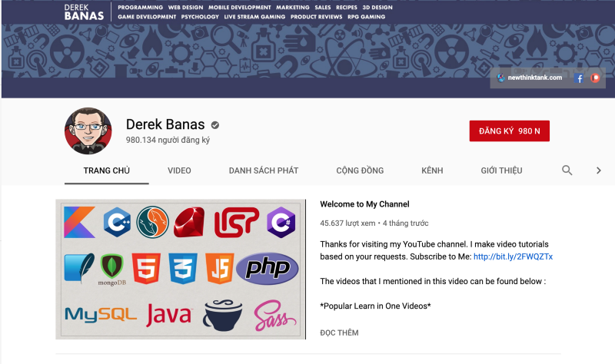Image resolution: width=615 pixels, height=364 pixels.
Task: Open newthinktank.com banner link
Action: tap(534, 78)
